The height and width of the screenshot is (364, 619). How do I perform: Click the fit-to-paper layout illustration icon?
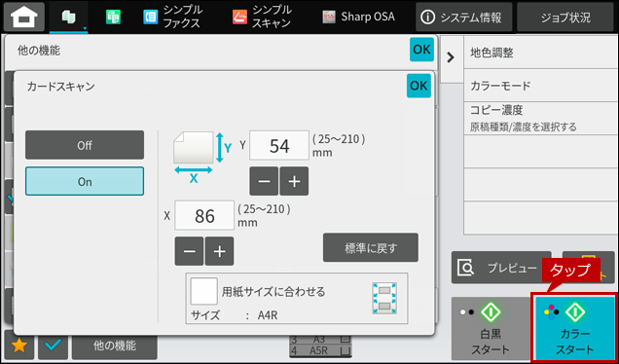point(384,298)
